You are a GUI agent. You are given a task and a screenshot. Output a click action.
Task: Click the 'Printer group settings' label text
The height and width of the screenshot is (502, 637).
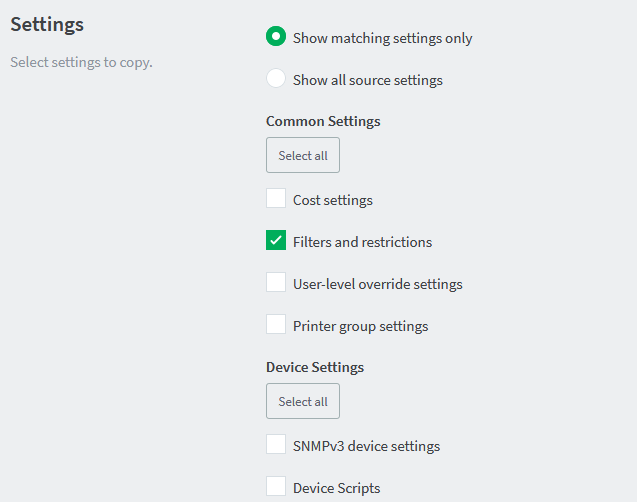coord(361,326)
